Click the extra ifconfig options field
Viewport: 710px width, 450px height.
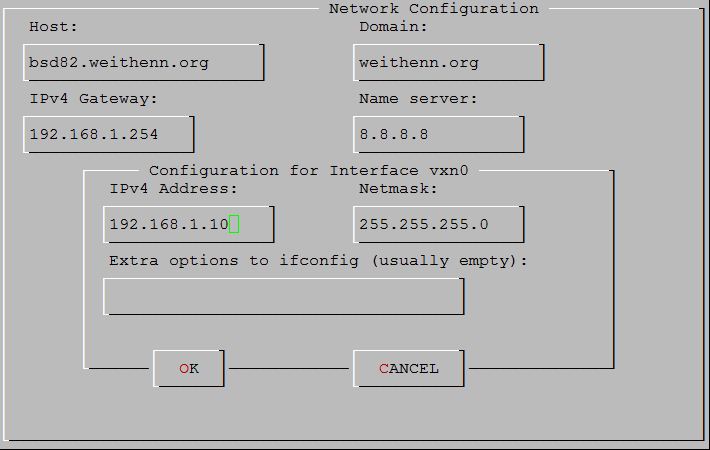click(x=284, y=297)
